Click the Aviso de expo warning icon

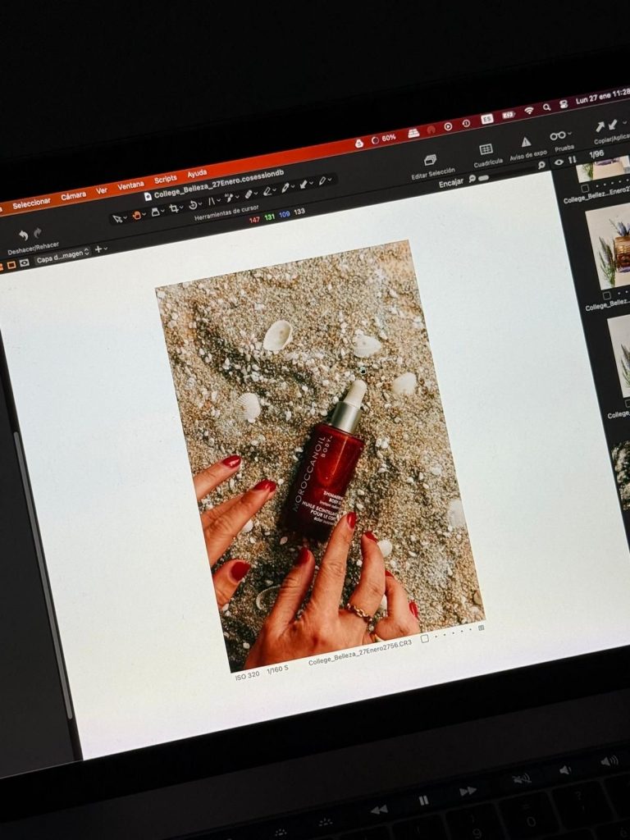tap(526, 142)
